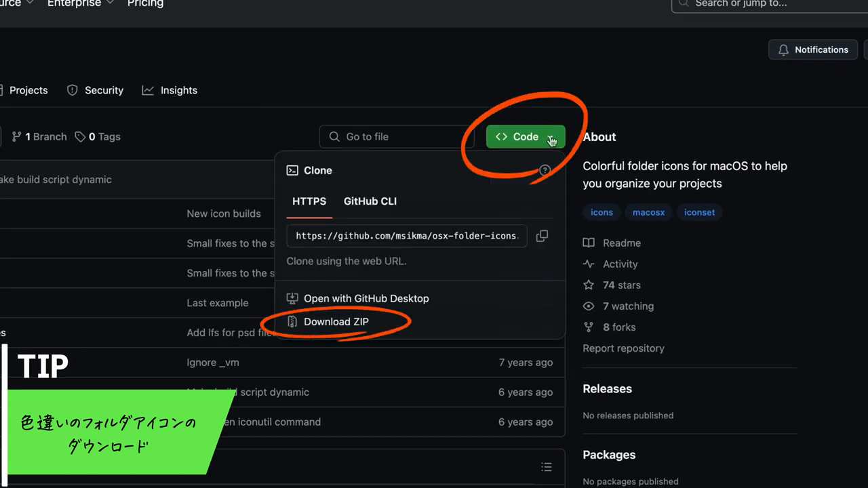The image size is (868, 488).
Task: Click the Report repository link
Action: coord(624,348)
